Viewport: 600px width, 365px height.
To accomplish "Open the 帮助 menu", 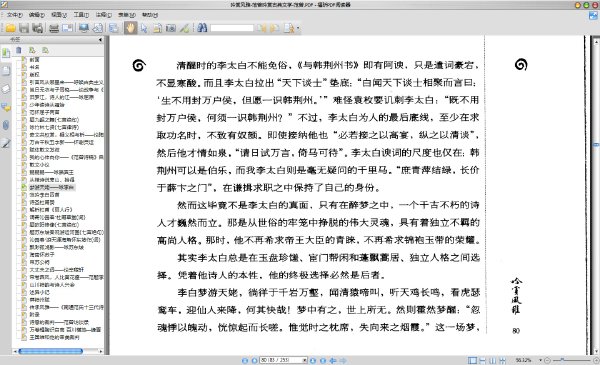I will tap(150, 15).
